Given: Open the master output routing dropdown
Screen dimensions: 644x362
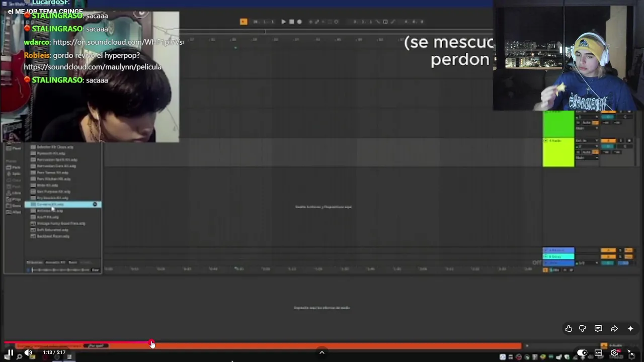Looking at the screenshot, I should (x=587, y=263).
